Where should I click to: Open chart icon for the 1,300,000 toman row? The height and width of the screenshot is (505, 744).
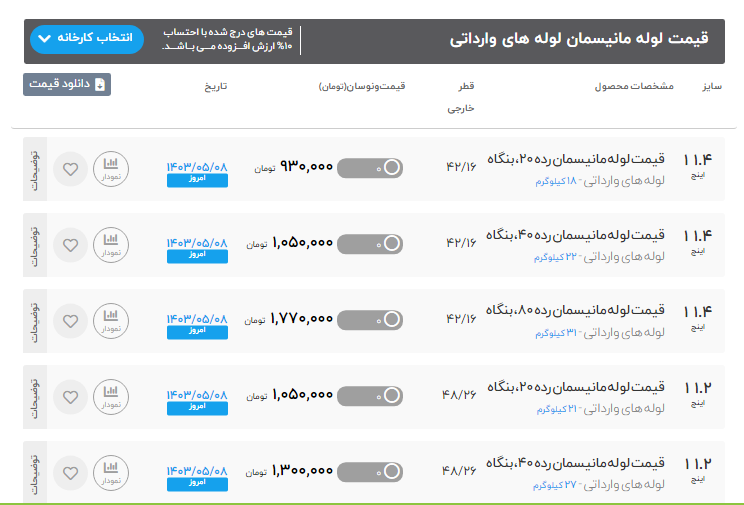click(111, 471)
